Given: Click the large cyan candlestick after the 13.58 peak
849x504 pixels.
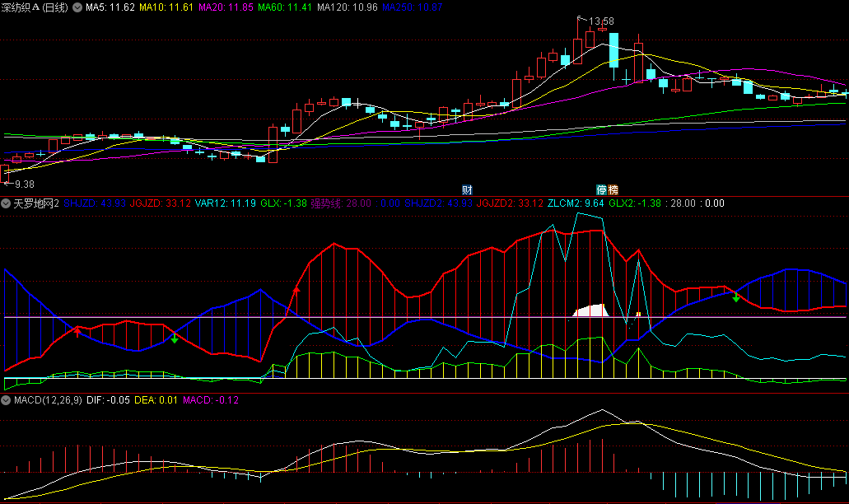Looking at the screenshot, I should [x=614, y=49].
